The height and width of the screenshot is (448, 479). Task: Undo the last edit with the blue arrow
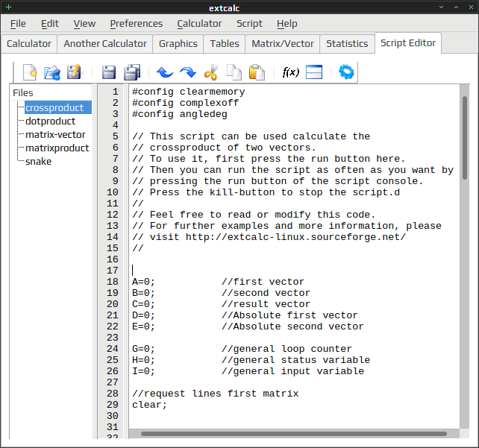pos(165,72)
